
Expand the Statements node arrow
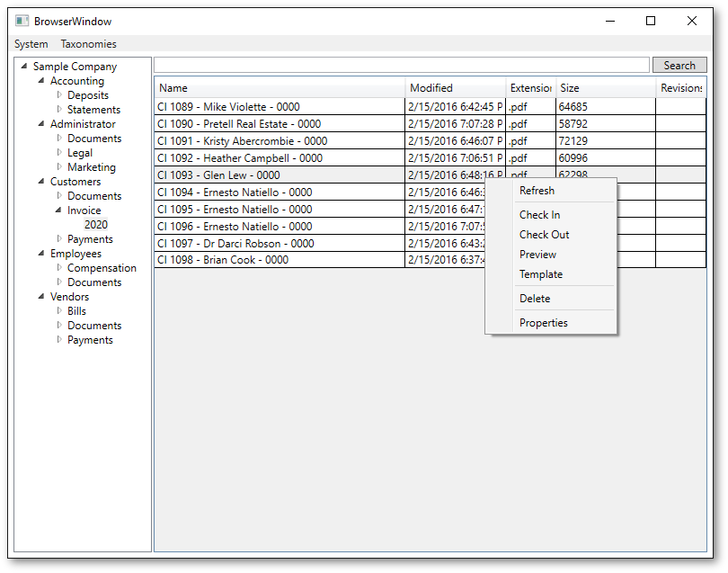coord(59,109)
